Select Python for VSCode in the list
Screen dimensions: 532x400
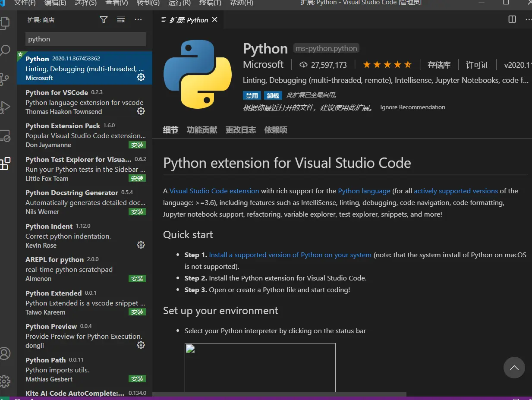[x=85, y=102]
